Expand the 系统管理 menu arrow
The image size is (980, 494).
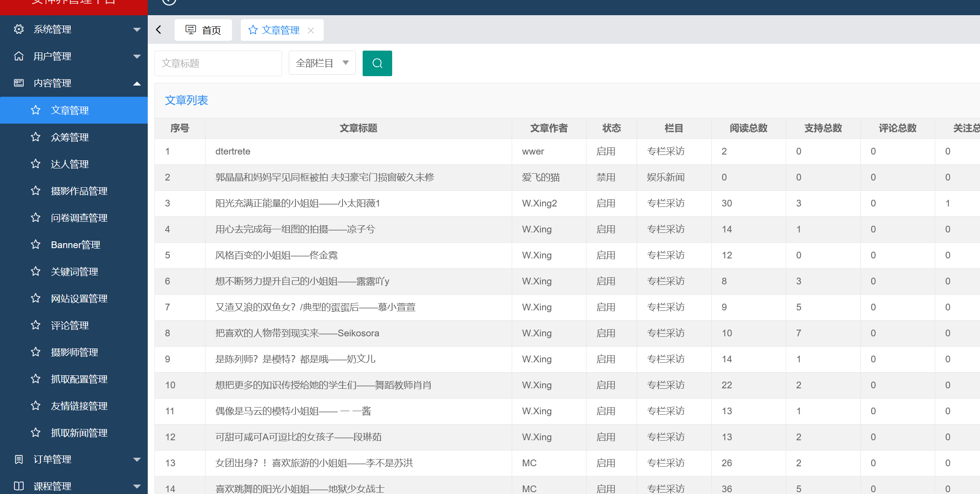point(137,30)
